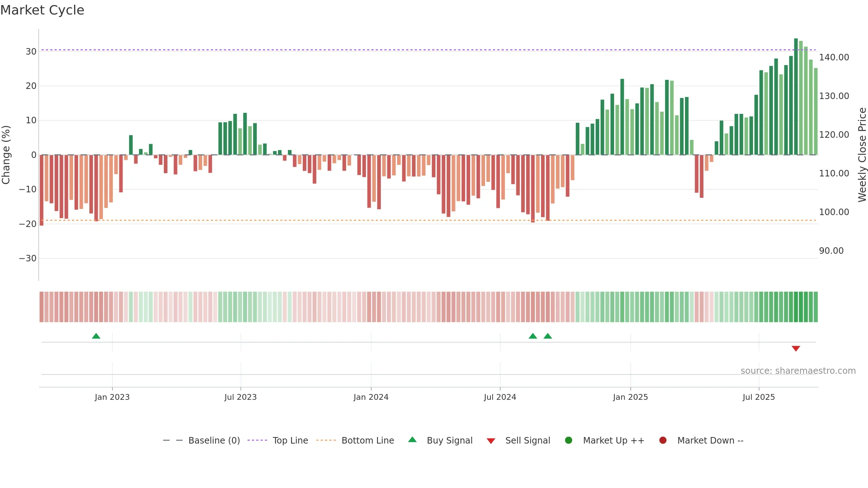Click the dark red Market Down legend circle
This screenshot has width=868, height=488.
point(663,440)
